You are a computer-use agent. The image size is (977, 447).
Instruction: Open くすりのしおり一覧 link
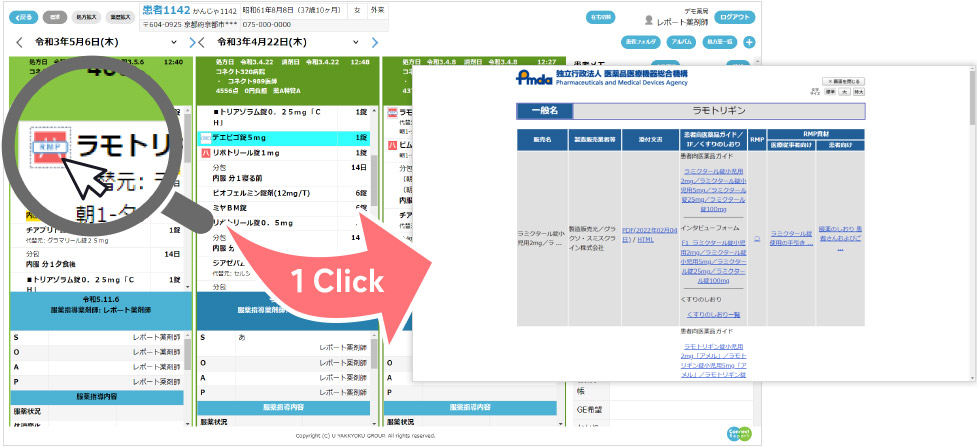pos(713,315)
